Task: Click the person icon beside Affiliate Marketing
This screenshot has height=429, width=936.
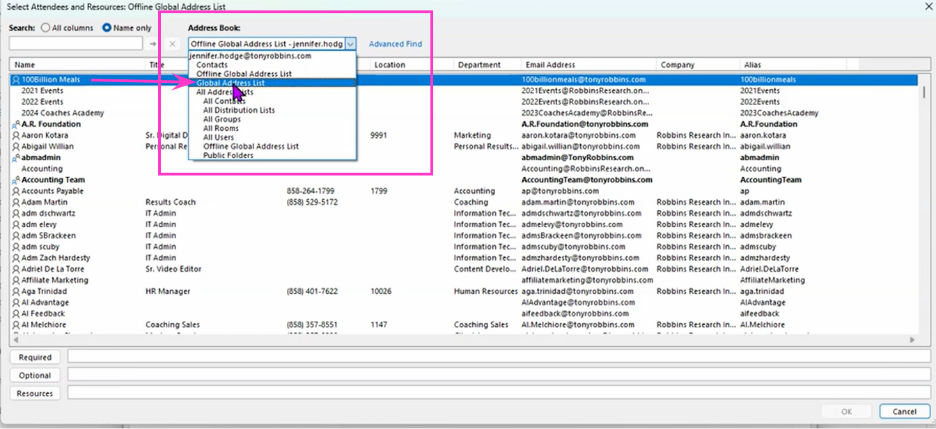Action: 16,280
